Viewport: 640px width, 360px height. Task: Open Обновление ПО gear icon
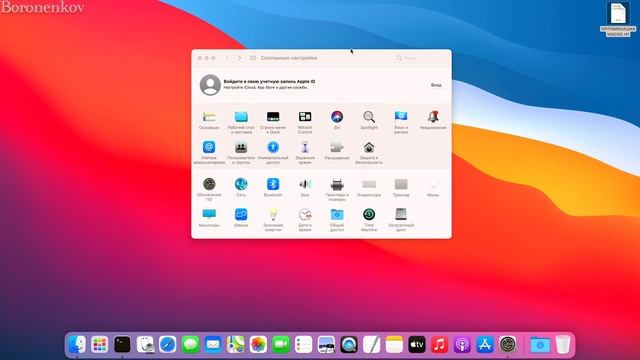click(x=209, y=184)
